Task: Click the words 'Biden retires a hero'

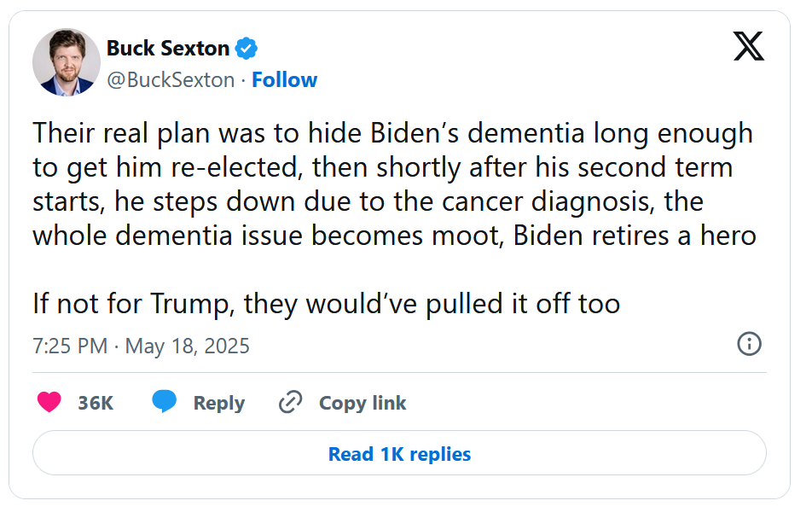Action: point(635,235)
